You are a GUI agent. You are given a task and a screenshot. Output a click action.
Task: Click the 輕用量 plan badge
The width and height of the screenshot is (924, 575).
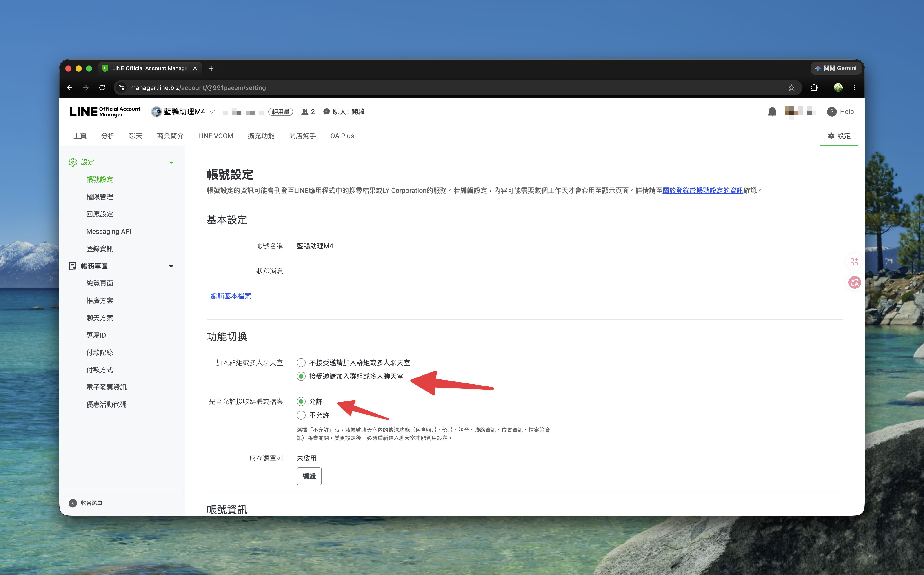point(280,112)
